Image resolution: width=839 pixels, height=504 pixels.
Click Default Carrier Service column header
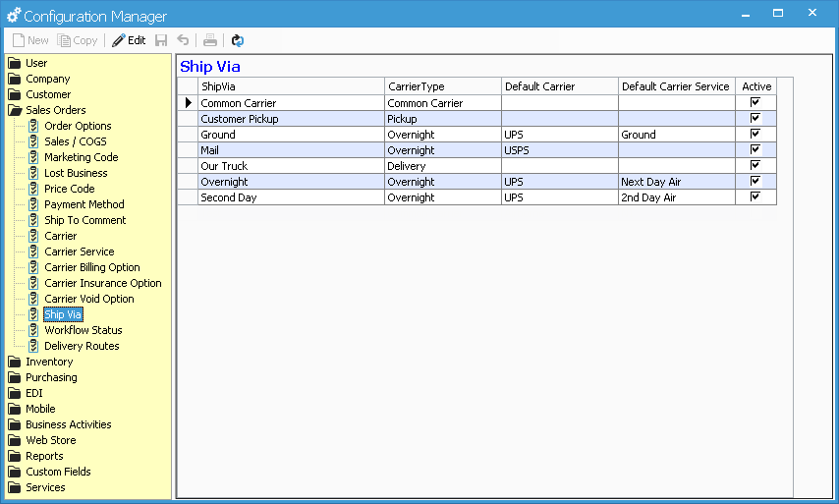tap(677, 86)
